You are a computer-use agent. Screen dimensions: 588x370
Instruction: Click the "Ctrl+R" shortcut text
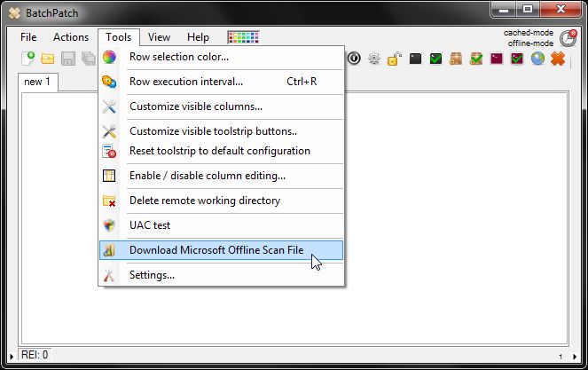302,82
